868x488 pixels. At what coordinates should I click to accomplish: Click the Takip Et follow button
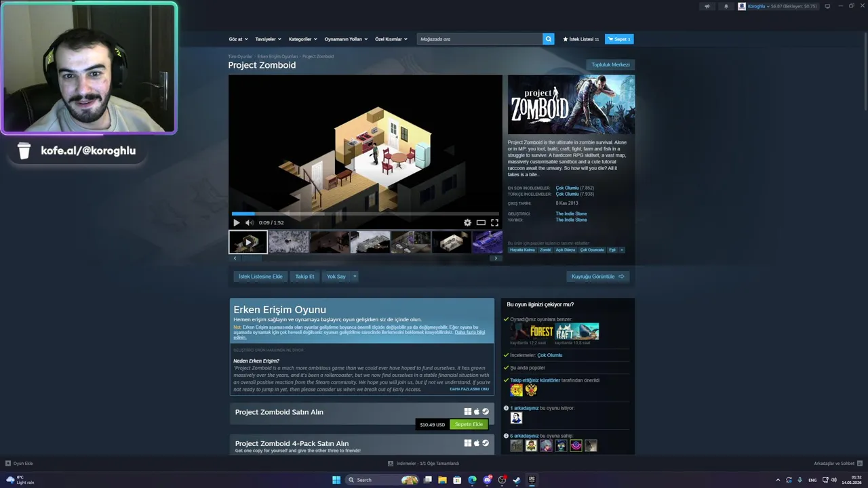(304, 277)
